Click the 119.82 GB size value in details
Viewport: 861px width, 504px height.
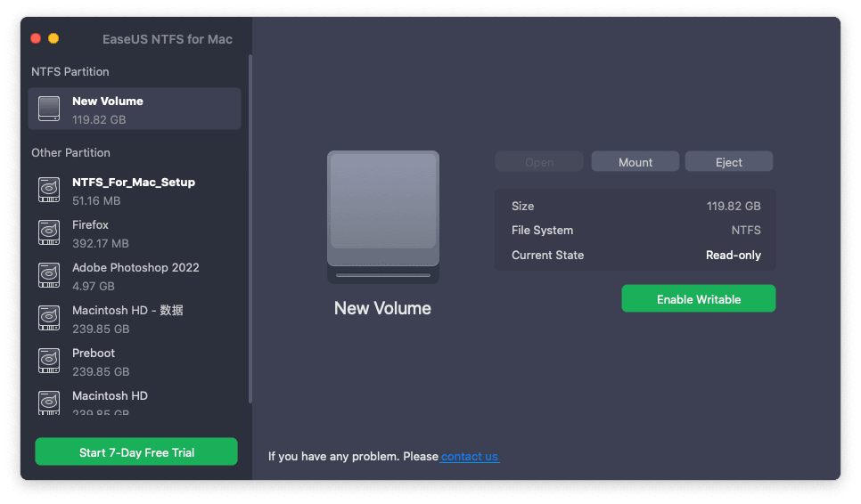click(x=733, y=207)
